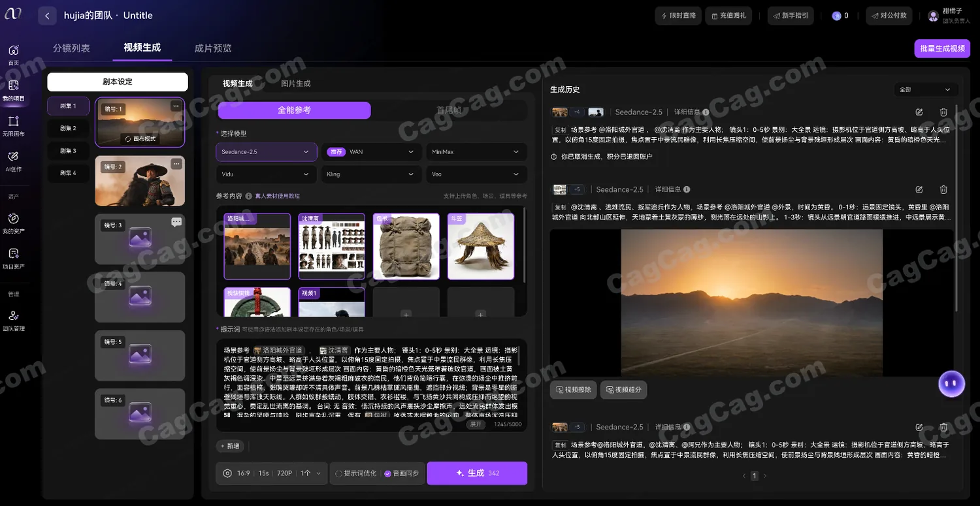Switch to 全能参考 mode

(295, 110)
